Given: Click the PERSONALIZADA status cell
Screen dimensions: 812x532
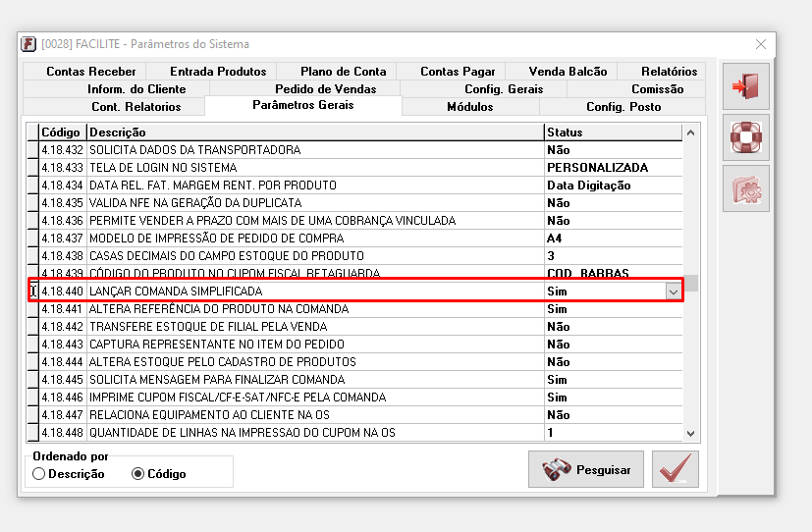Looking at the screenshot, I should [x=613, y=168].
